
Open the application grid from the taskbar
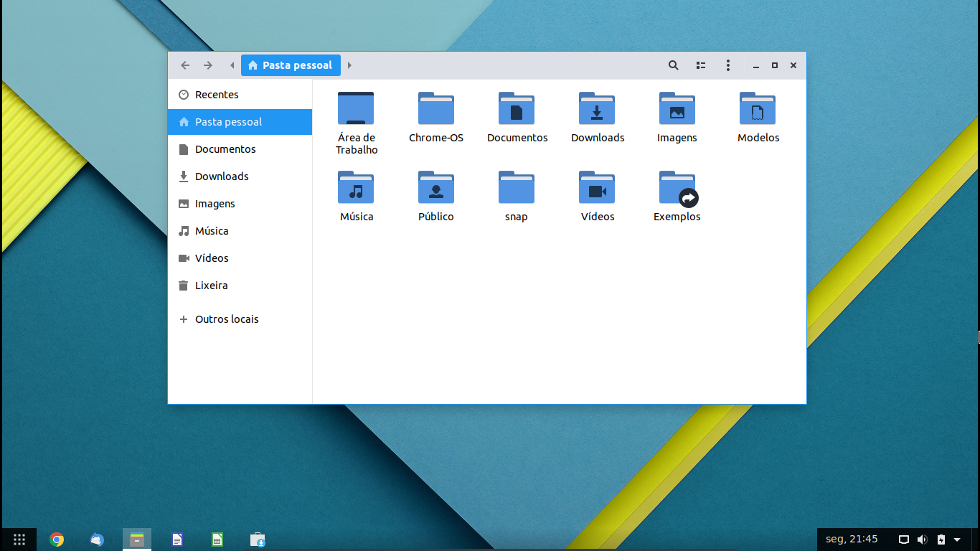tap(19, 539)
